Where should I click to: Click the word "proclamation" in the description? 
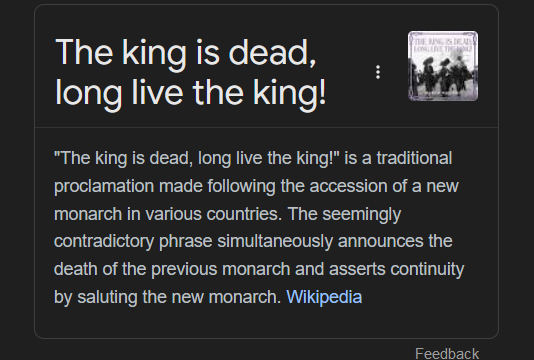tap(104, 187)
